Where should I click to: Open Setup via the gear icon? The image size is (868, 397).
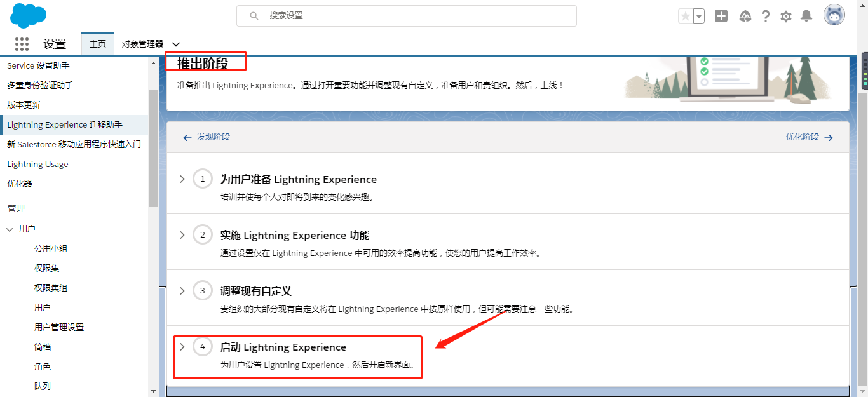[x=785, y=16]
